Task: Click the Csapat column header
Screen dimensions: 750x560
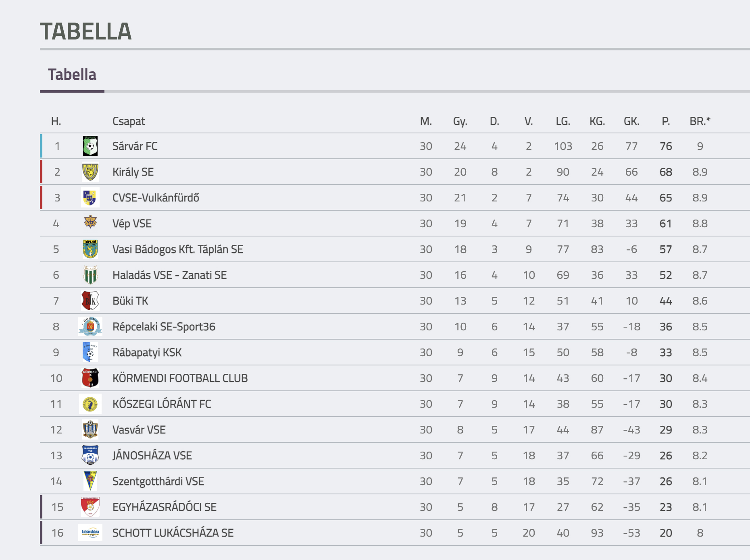Action: [129, 121]
